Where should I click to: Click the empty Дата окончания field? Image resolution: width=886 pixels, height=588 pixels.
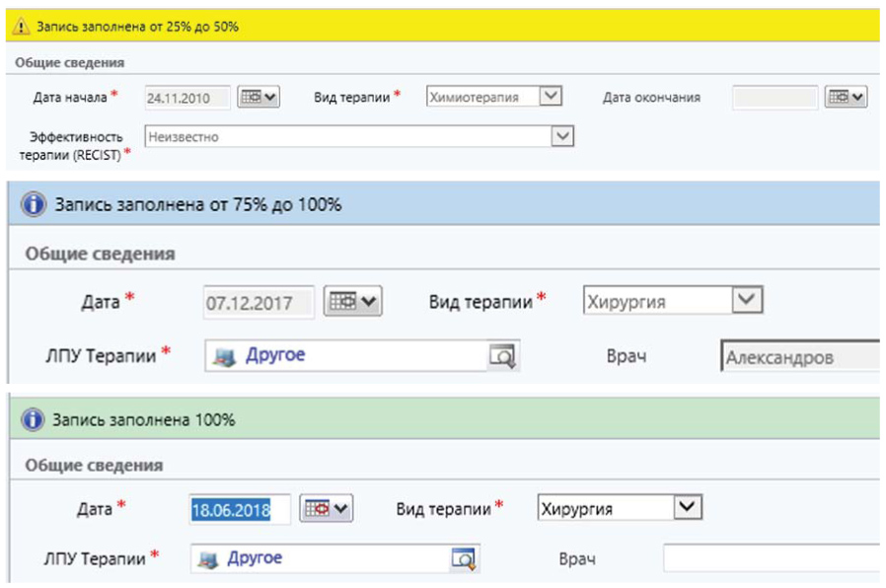coord(775,98)
